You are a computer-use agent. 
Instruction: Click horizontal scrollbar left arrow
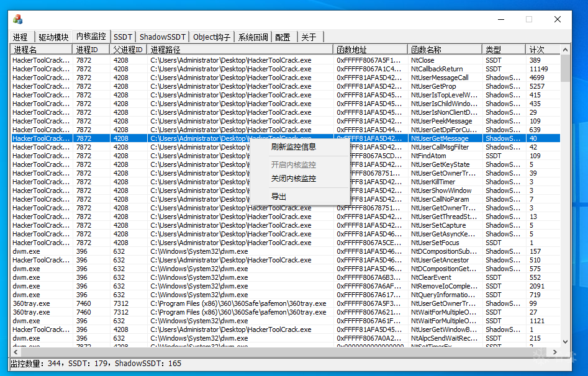tap(16, 352)
